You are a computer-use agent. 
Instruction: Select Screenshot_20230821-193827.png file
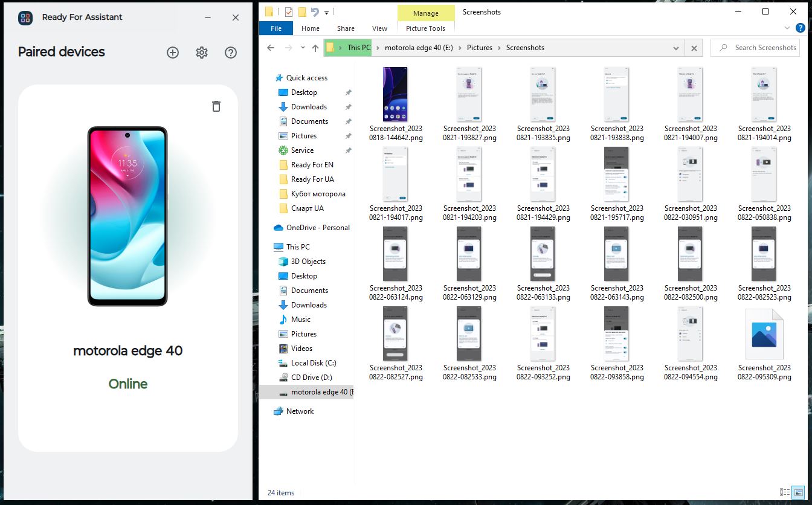tap(469, 105)
